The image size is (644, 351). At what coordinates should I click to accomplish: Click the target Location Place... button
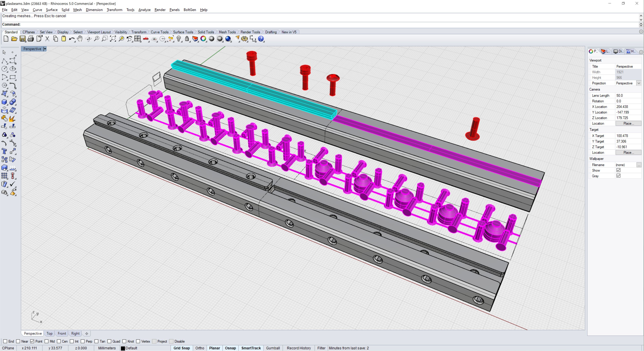coord(628,152)
